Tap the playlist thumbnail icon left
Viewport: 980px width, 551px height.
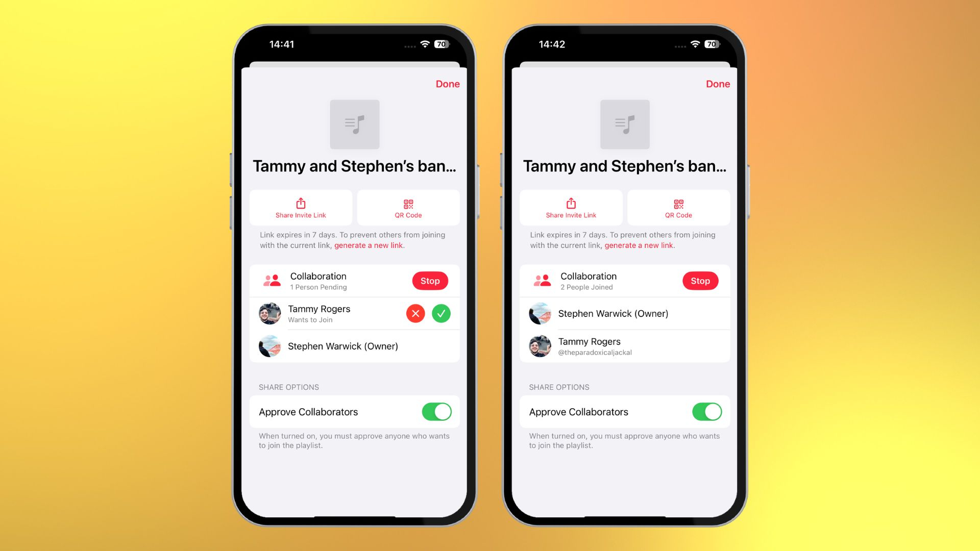coord(355,124)
